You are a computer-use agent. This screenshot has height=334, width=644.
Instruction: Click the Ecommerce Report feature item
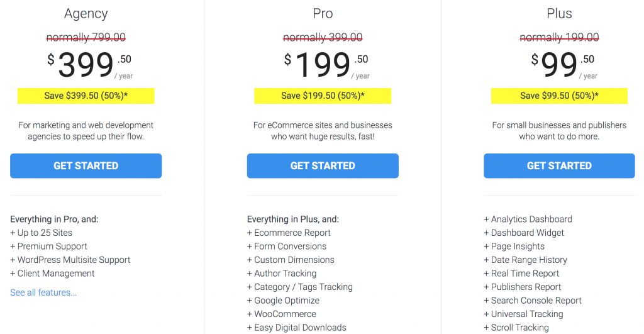click(289, 233)
